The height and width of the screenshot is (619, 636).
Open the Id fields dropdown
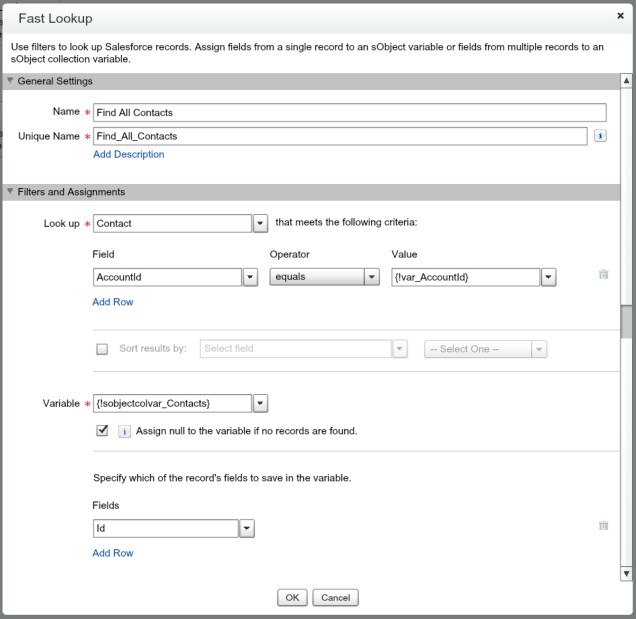pyautogui.click(x=247, y=528)
